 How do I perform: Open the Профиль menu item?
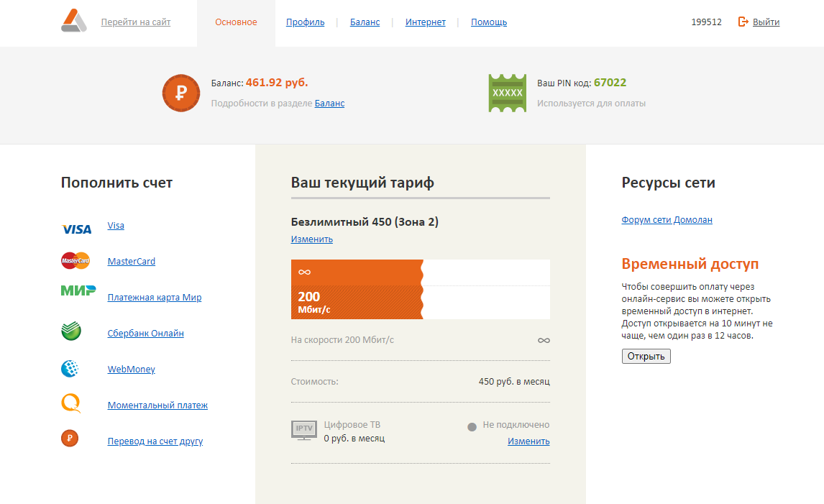306,22
